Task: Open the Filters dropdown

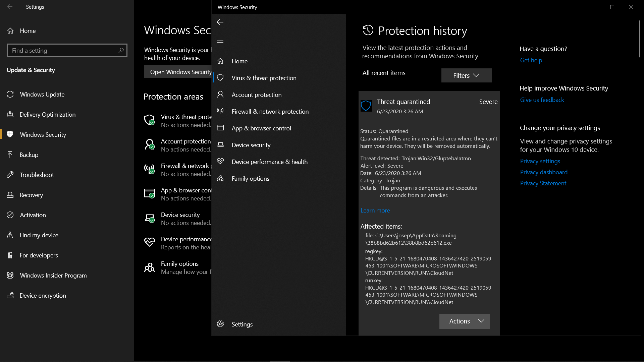Action: pos(466,75)
